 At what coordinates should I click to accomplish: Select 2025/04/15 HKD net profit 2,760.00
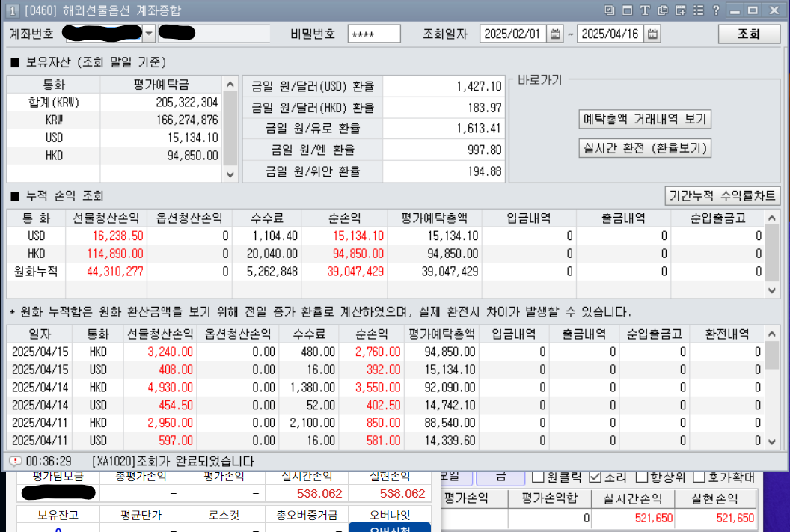(378, 352)
